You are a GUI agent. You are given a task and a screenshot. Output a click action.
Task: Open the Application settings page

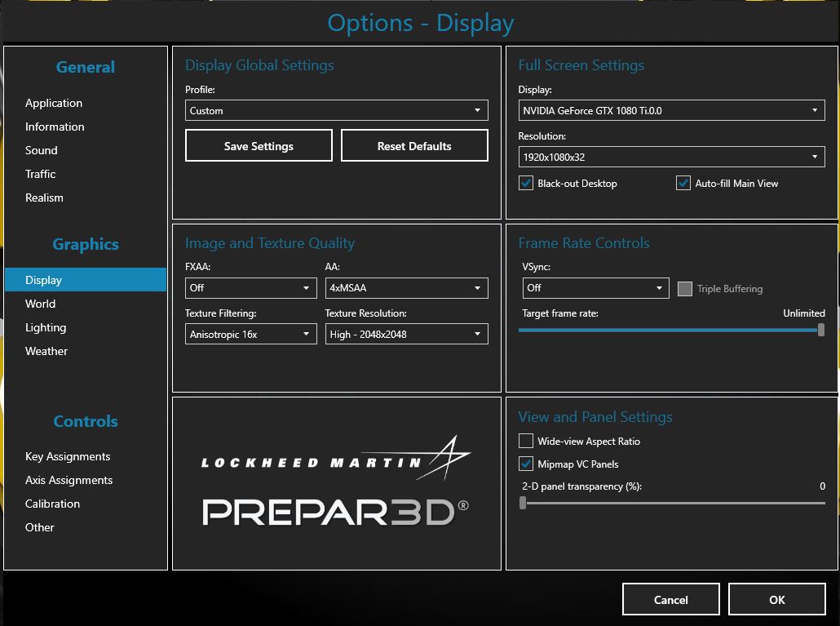click(x=54, y=103)
